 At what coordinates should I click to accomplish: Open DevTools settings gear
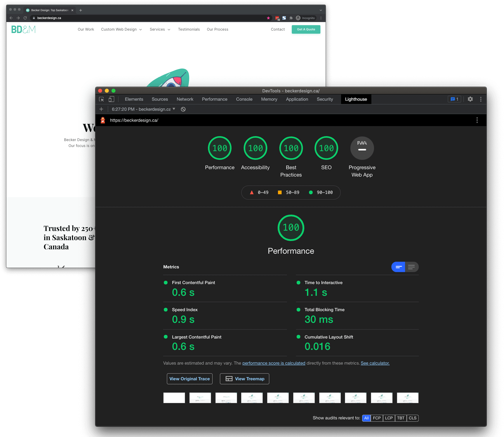(470, 99)
